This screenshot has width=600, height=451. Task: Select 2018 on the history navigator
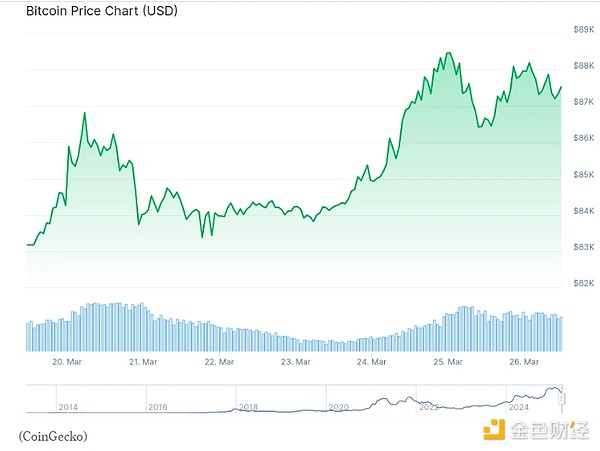(x=248, y=408)
